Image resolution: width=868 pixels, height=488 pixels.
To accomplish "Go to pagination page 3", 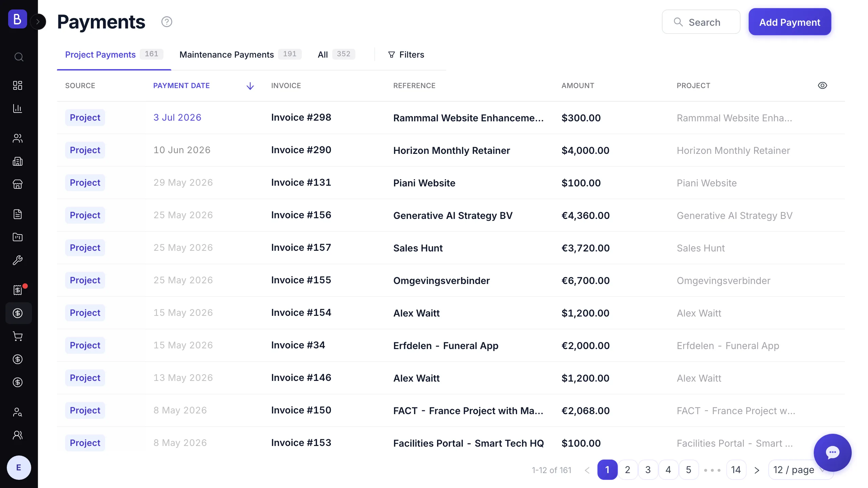I will [648, 470].
